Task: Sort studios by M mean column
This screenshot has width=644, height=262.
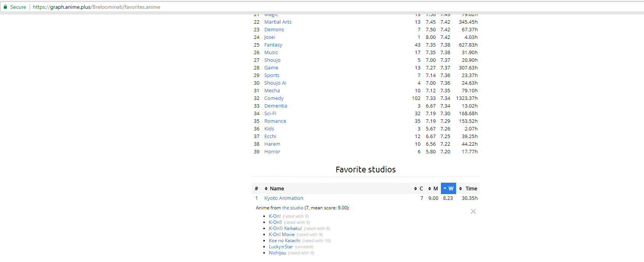Action: (433, 188)
